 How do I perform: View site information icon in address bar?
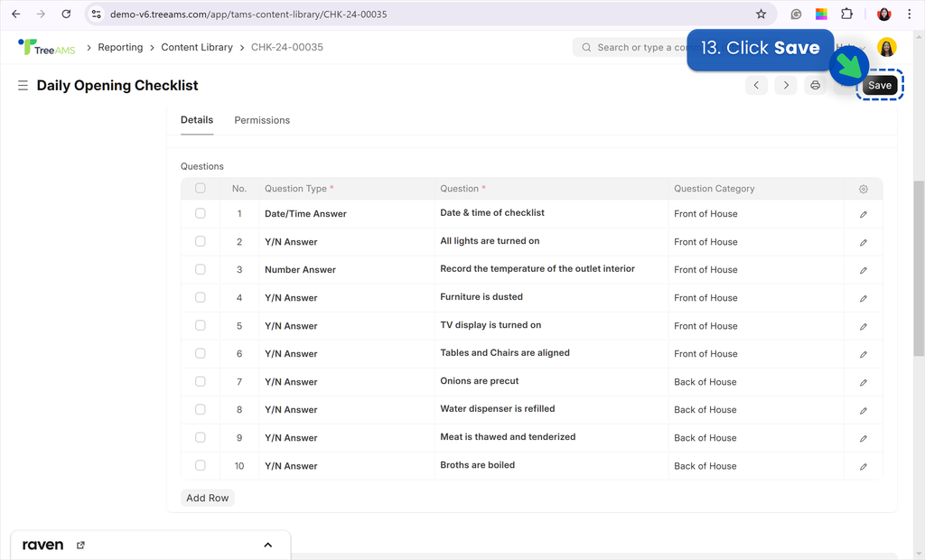[x=97, y=14]
